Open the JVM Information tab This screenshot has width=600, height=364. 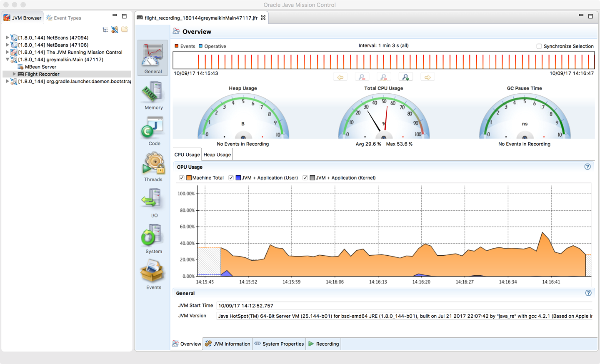point(227,344)
